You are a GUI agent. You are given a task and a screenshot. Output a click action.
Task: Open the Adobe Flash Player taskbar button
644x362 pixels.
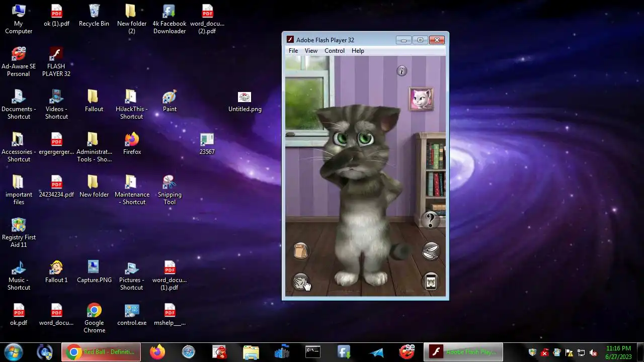tap(463, 352)
